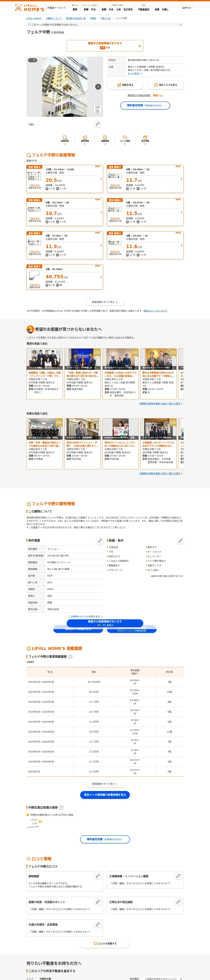Click 東京メトロ東西線の家賃相場を見る button
Image resolution: width=210 pixels, height=980 pixels.
[105, 795]
